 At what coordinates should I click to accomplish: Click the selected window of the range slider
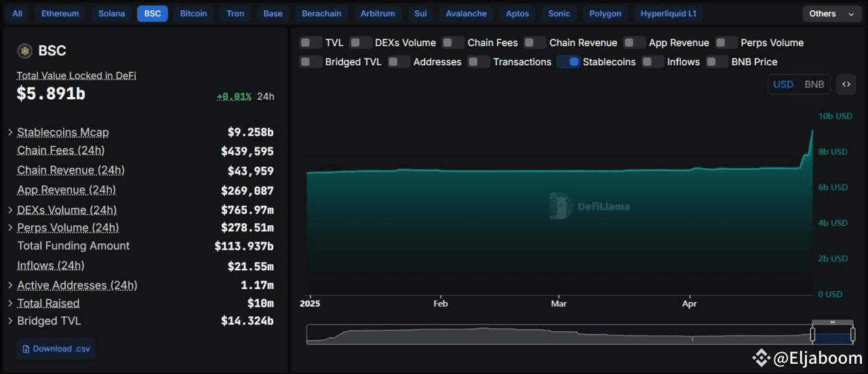coord(833,334)
